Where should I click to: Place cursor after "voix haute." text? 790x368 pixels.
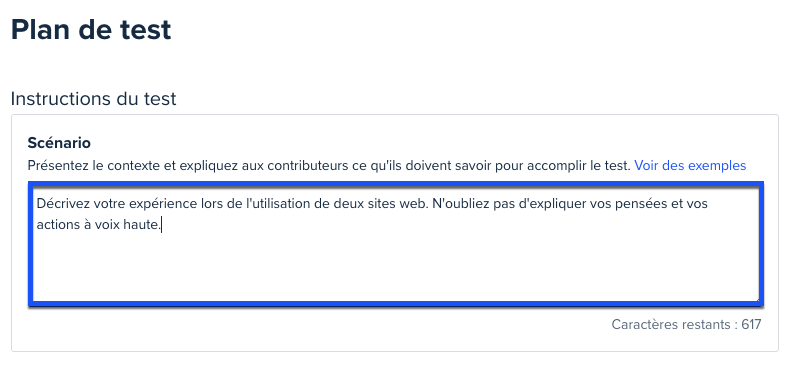tap(161, 225)
